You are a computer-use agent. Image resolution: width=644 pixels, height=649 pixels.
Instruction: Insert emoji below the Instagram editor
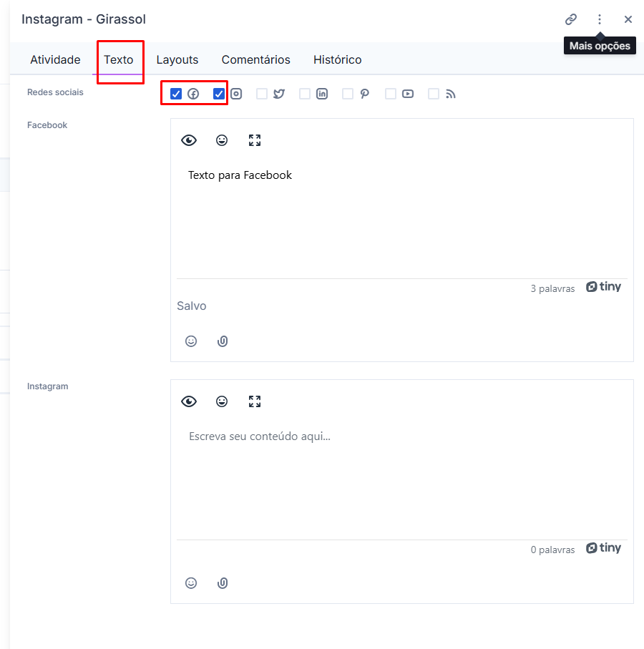coord(191,583)
